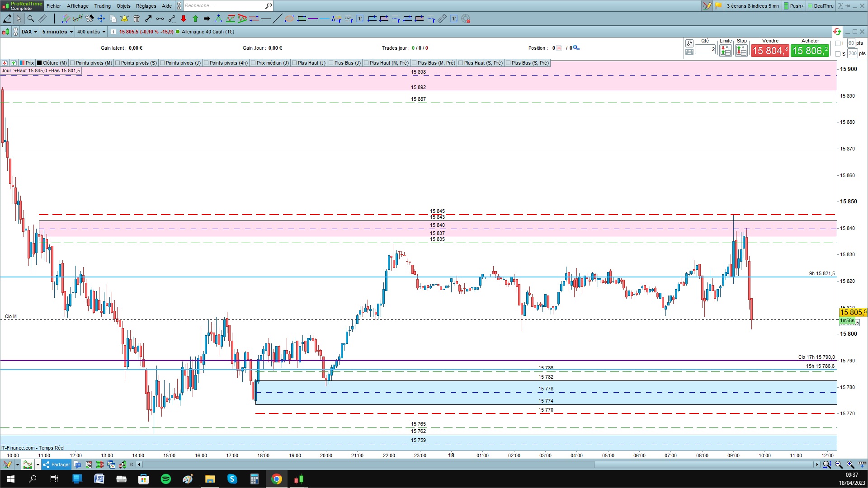The image size is (868, 488).
Task: Click the Acheter 15 806,2 buy button
Action: [810, 51]
